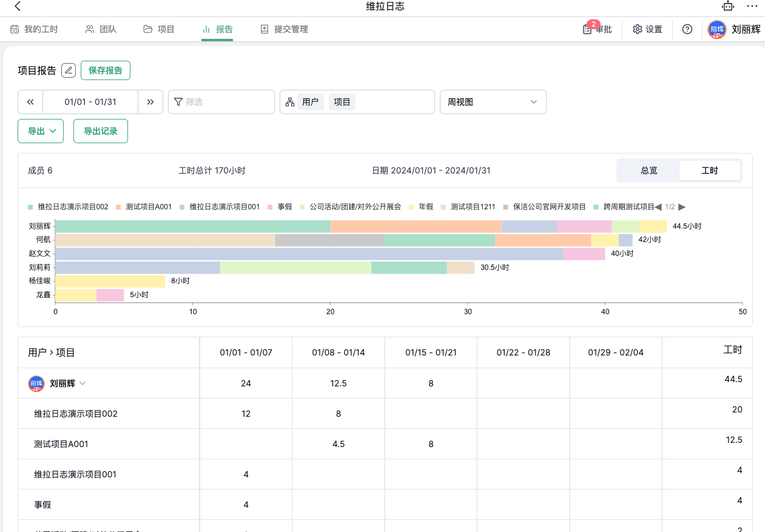This screenshot has width=765, height=532.
Task: Open settings with the gear icon
Action: click(x=647, y=29)
